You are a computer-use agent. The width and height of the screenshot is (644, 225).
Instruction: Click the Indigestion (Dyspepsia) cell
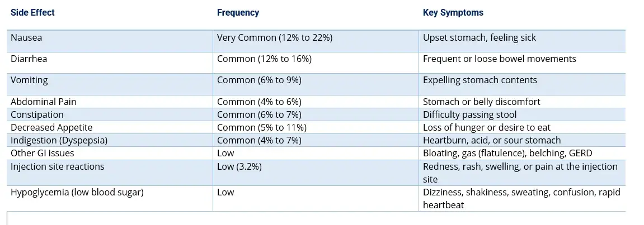click(x=59, y=140)
